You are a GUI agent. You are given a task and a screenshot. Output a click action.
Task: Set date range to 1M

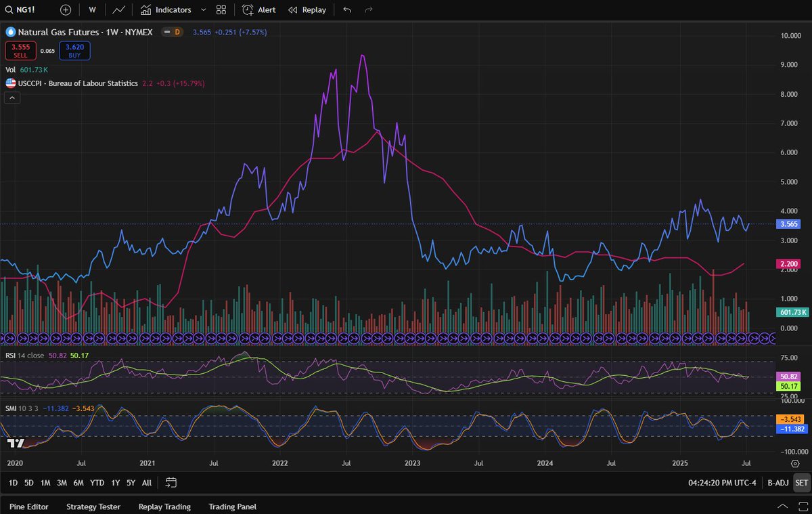coord(45,483)
